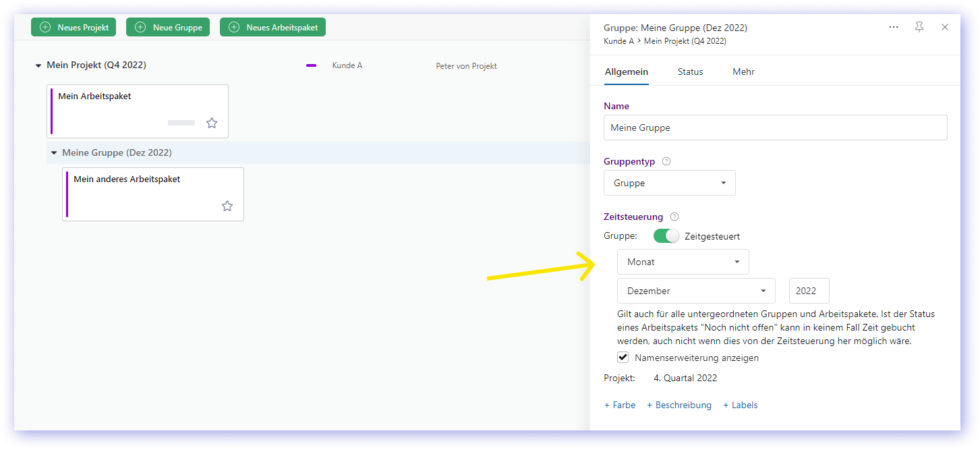Star the Mein Arbeitspaket card
The image size is (980, 450).
(x=212, y=123)
